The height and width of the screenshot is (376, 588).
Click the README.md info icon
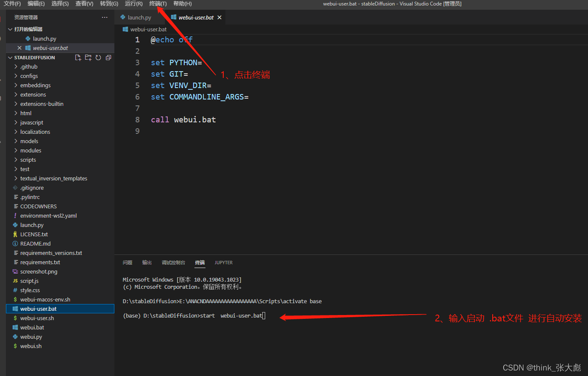pos(15,243)
